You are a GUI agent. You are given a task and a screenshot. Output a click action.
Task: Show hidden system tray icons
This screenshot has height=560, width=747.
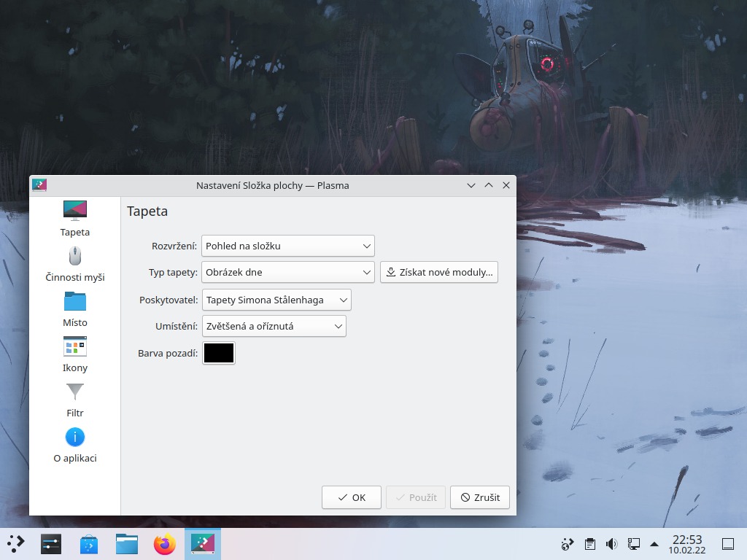654,544
